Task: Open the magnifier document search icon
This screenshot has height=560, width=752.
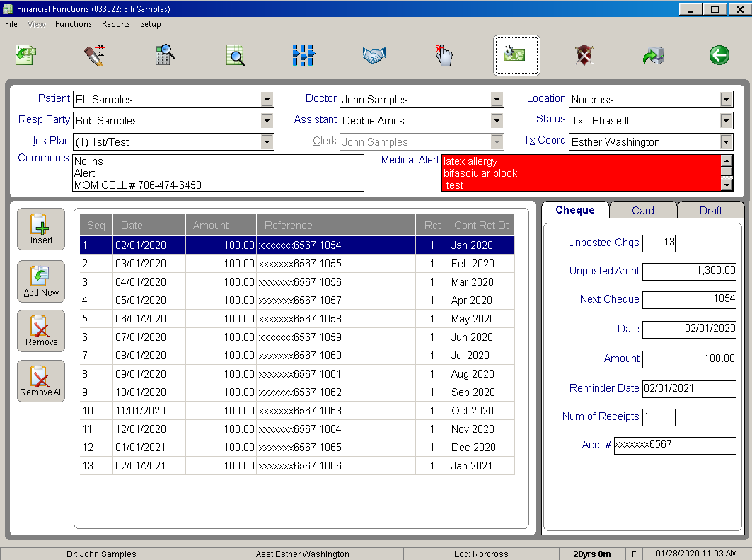Action: 236,55
